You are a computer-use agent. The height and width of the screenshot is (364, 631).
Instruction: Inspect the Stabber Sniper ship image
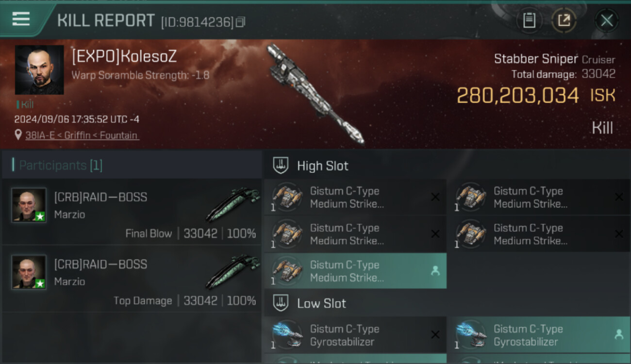(315, 94)
